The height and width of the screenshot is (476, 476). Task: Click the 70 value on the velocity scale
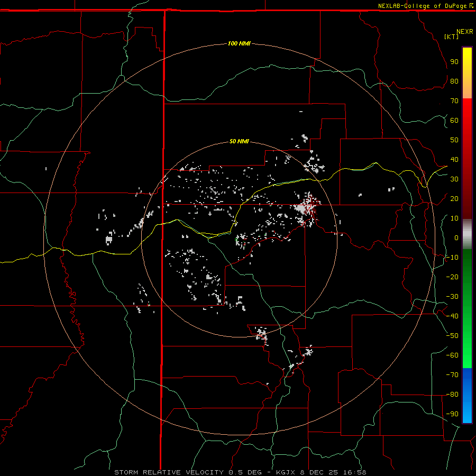(x=454, y=101)
